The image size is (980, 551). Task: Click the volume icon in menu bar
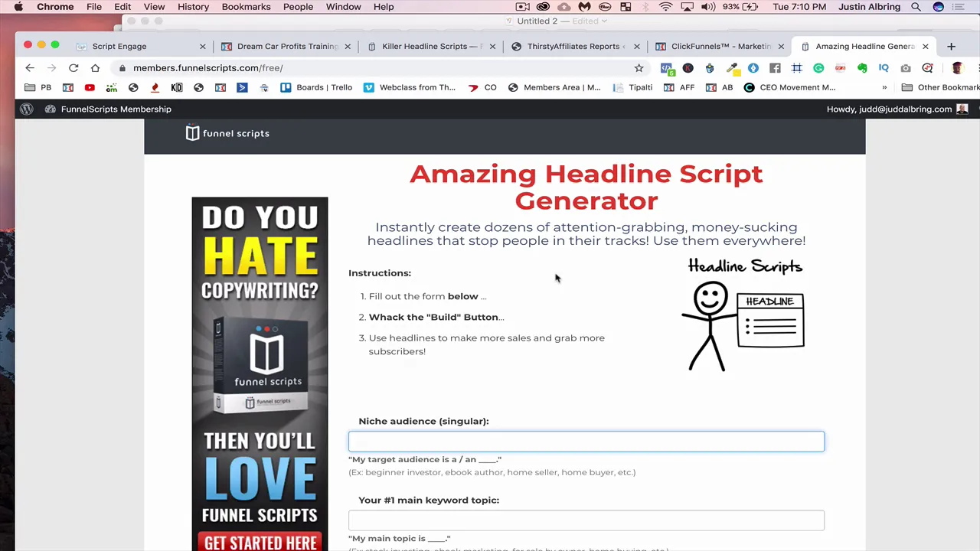709,7
